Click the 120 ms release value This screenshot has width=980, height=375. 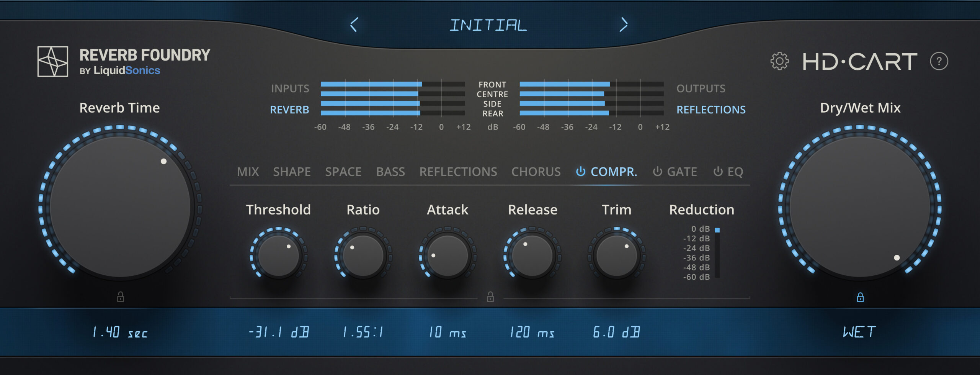532,332
